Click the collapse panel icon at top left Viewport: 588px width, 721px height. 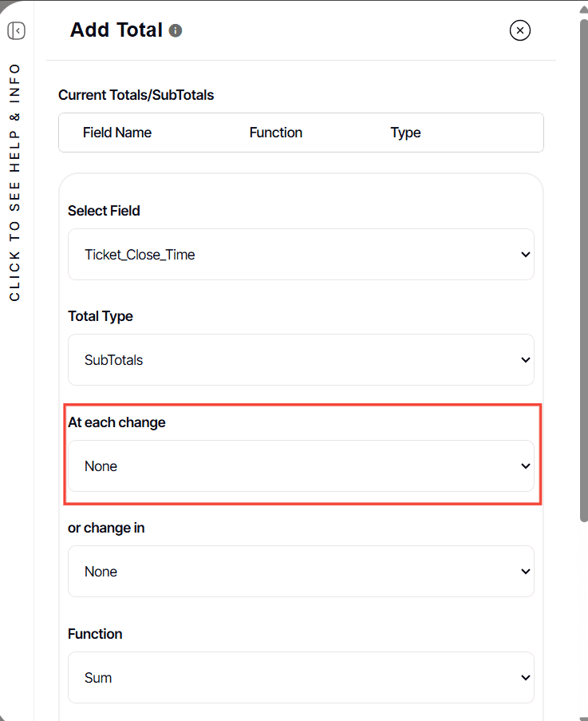(x=16, y=30)
